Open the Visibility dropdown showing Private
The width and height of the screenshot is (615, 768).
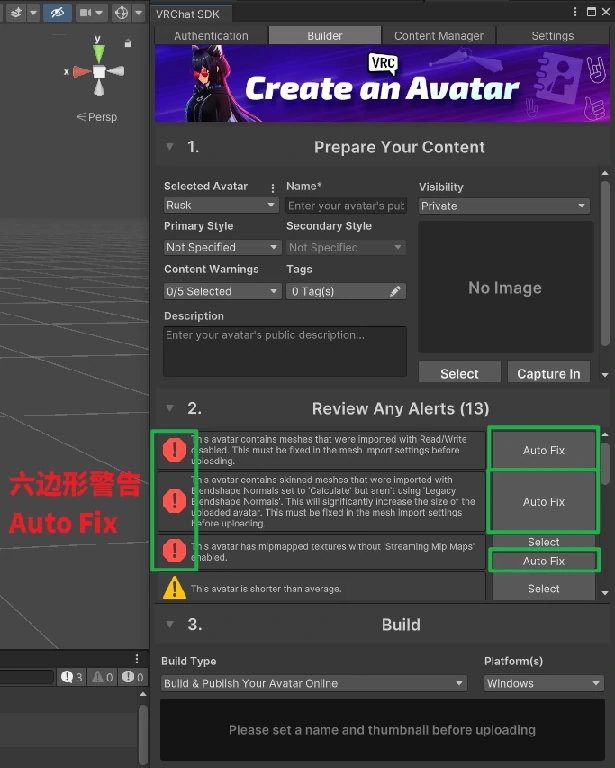click(503, 206)
